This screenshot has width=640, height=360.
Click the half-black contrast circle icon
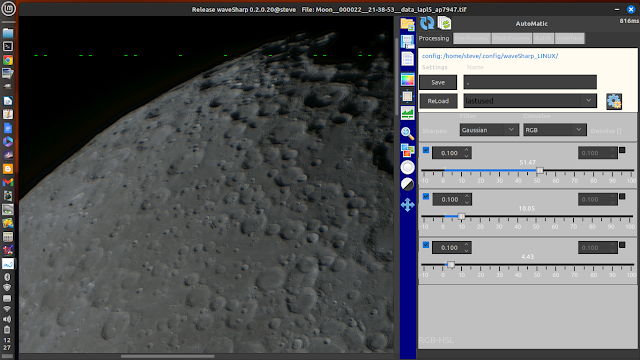coord(407,184)
